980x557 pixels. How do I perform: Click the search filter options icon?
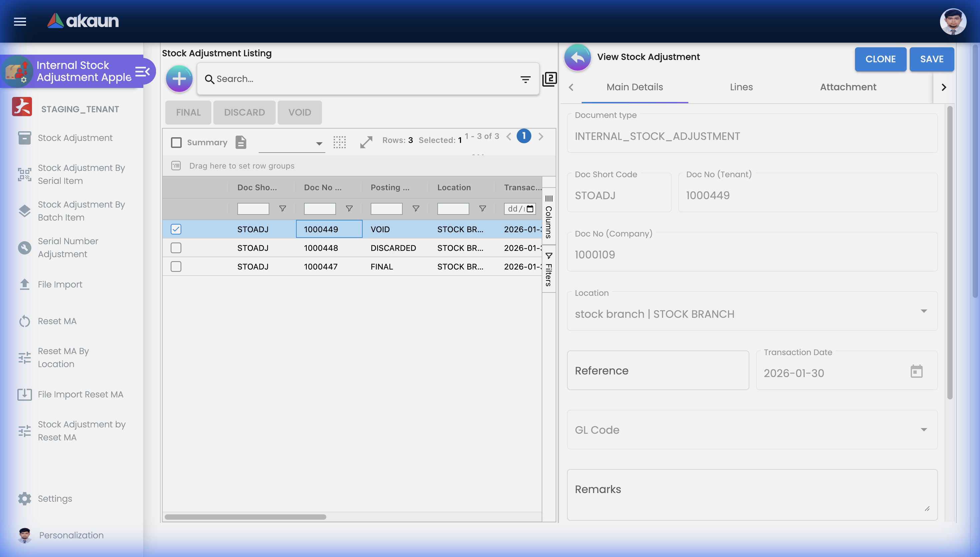coord(525,79)
